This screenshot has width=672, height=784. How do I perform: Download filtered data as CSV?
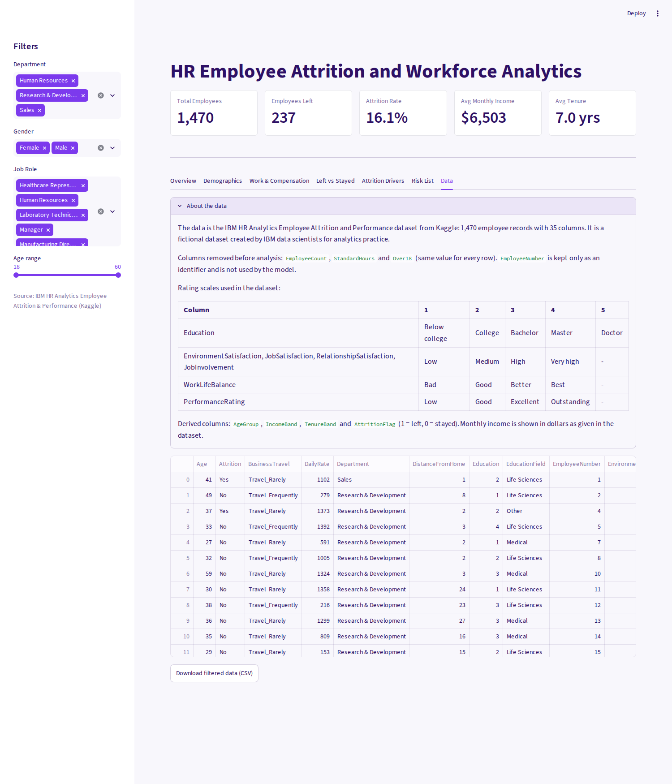214,673
